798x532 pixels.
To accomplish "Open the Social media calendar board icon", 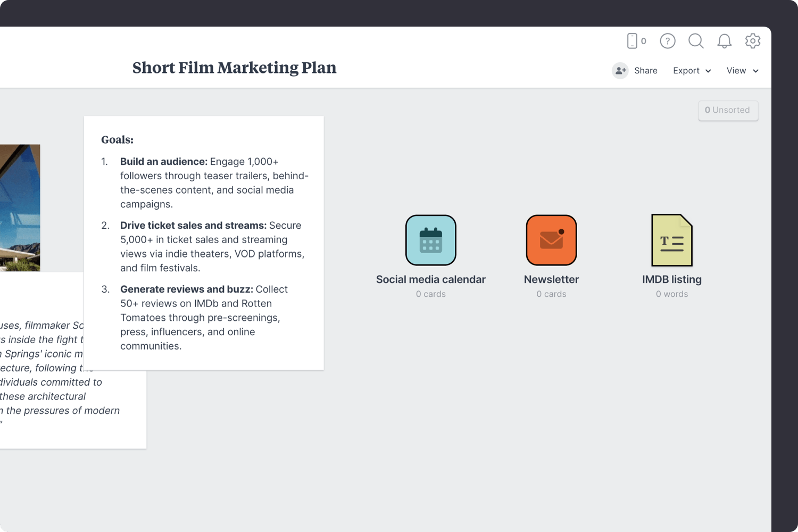I will tap(431, 240).
